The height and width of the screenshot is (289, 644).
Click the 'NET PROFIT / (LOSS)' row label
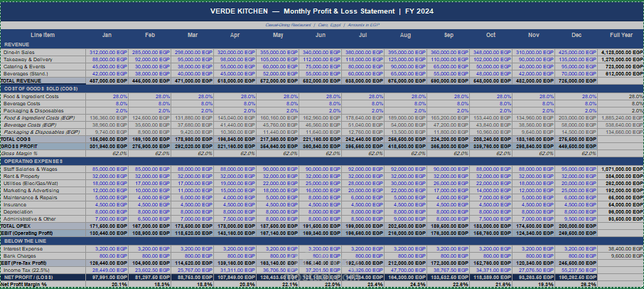pos(43,278)
